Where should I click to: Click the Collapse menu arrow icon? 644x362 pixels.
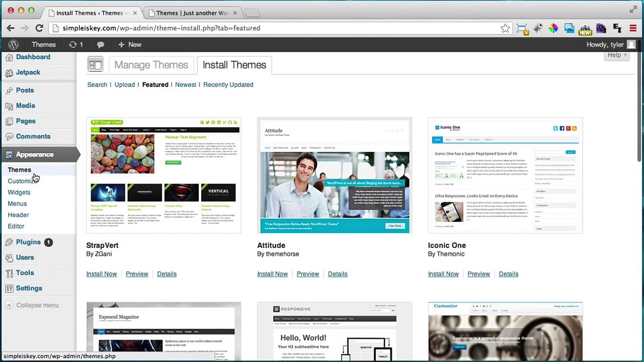point(9,305)
